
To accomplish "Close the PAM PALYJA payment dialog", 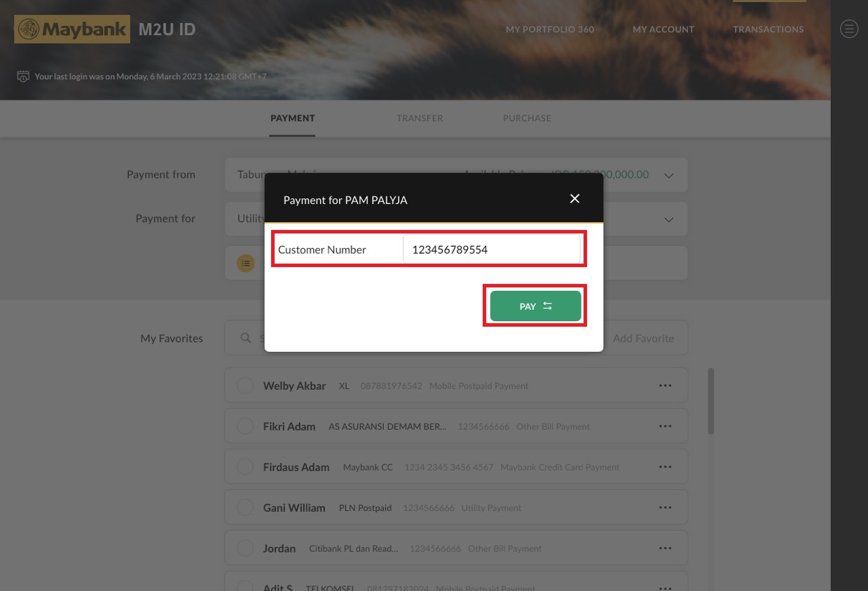I will (574, 199).
